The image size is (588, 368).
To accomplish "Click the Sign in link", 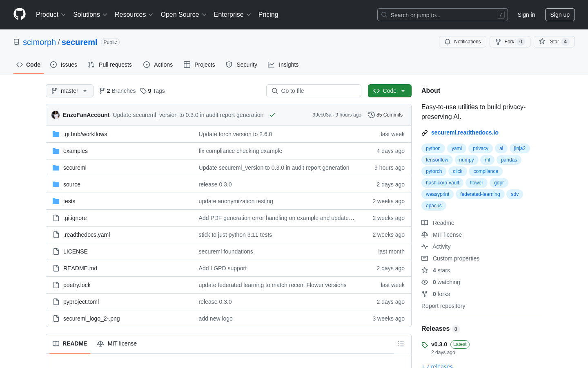I will 526,15.
